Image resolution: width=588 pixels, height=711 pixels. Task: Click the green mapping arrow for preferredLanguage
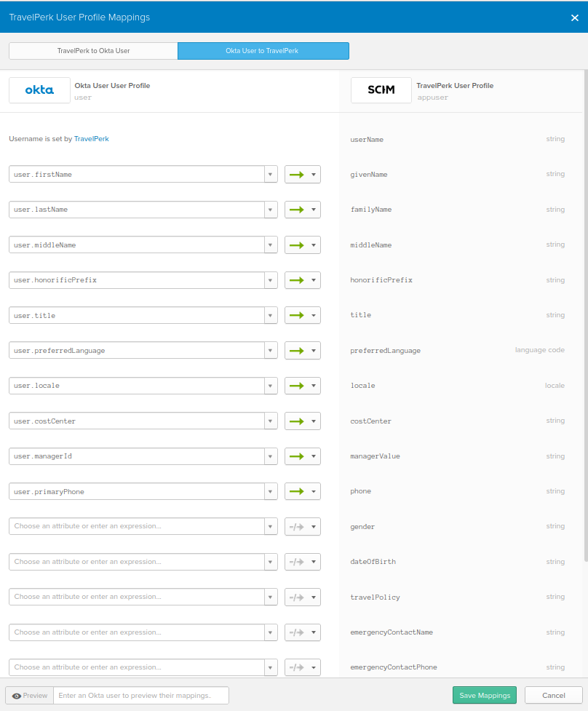[x=296, y=351]
